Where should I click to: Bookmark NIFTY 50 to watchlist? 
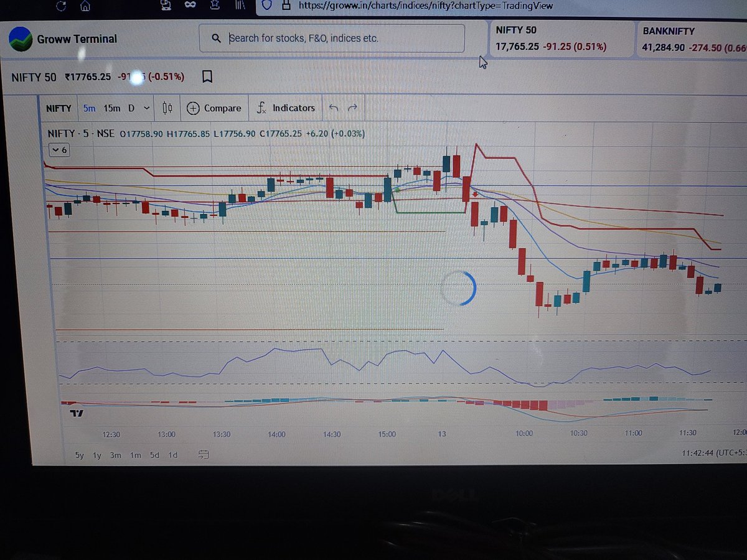click(207, 77)
